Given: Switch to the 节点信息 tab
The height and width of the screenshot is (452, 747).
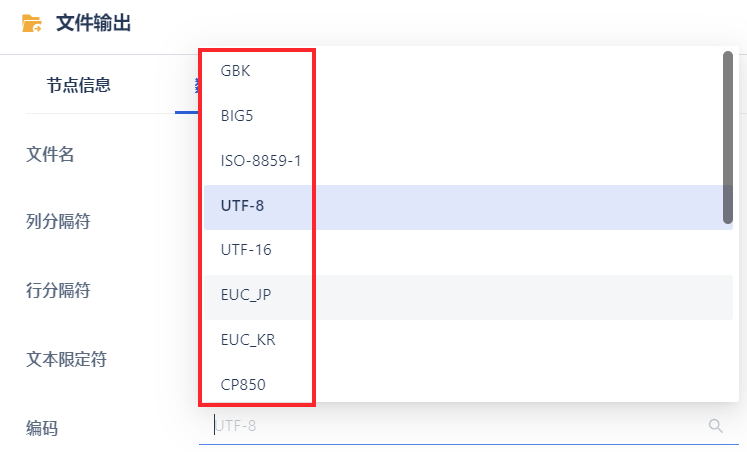Looking at the screenshot, I should [79, 85].
